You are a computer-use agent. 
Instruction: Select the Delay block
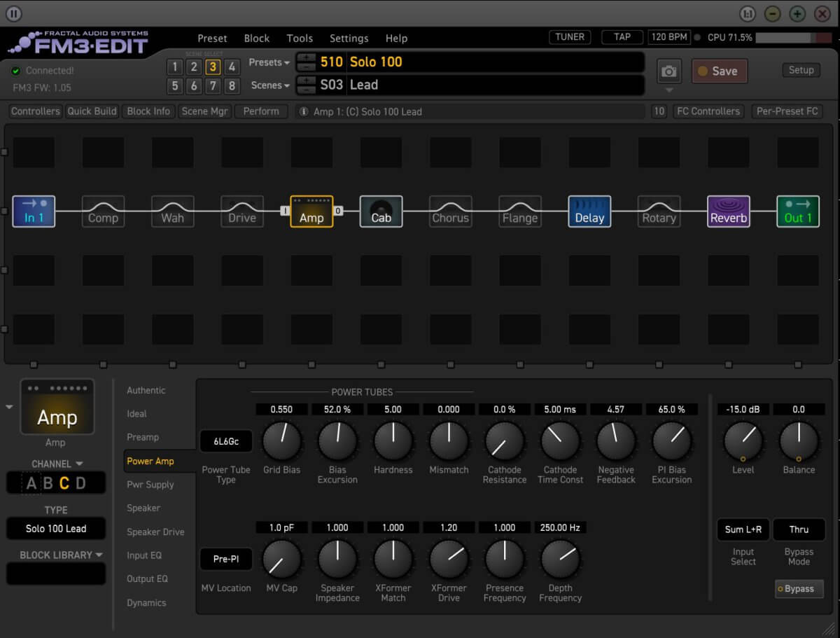(x=589, y=211)
